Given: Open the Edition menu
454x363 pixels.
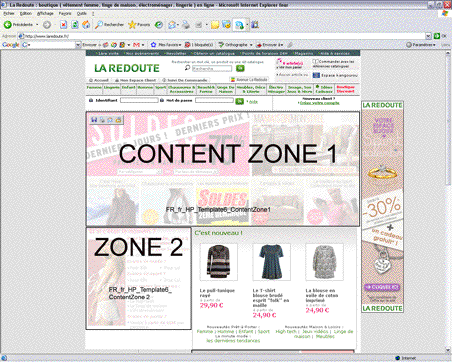Looking at the screenshot, I should [26, 14].
